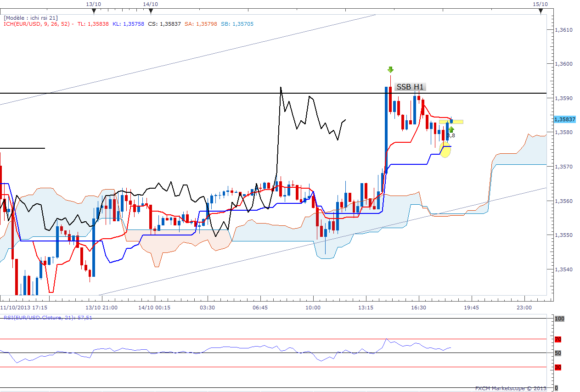Select the ICH(EUR/USD, 9, 26, 52) indicator legend
580x392 pixels.
(x=38, y=24)
